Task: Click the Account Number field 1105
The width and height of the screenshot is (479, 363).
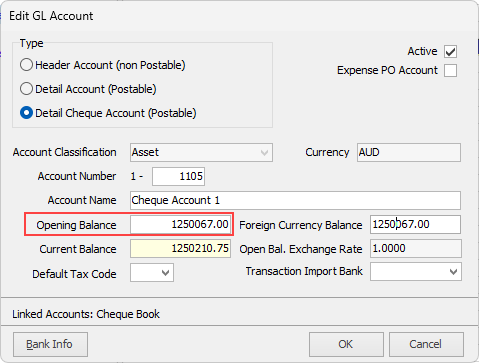Action: point(179,176)
